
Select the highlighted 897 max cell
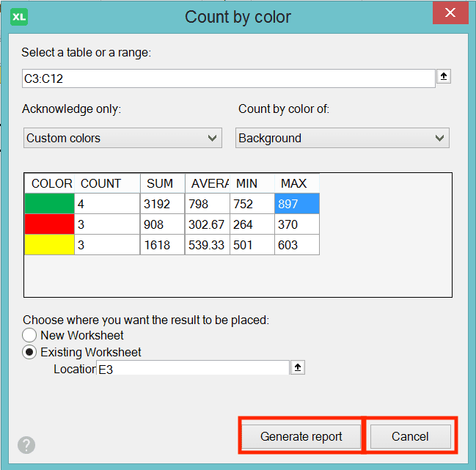tap(297, 204)
